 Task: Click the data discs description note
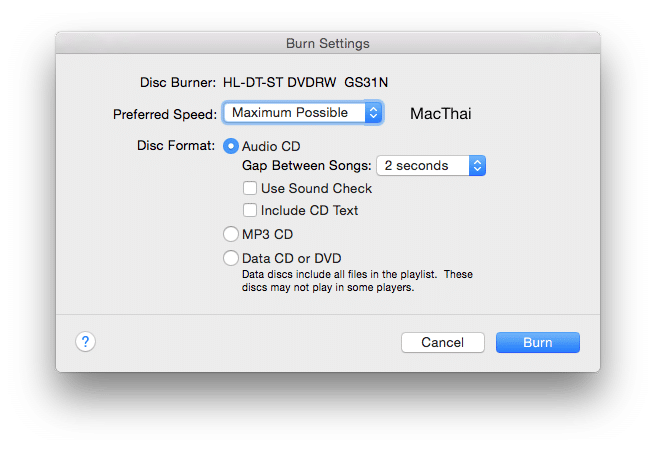click(x=357, y=281)
